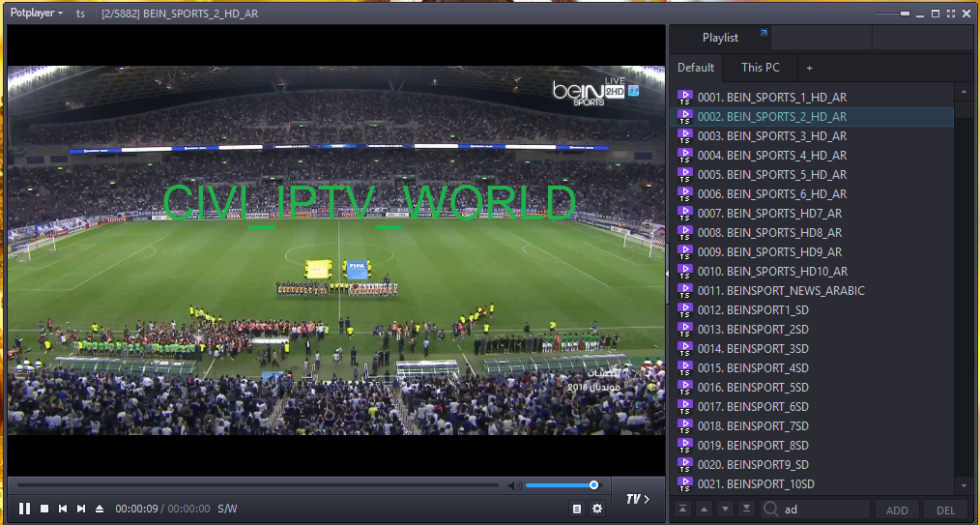Pause playback with the pause button
980x525 pixels.
(24, 509)
